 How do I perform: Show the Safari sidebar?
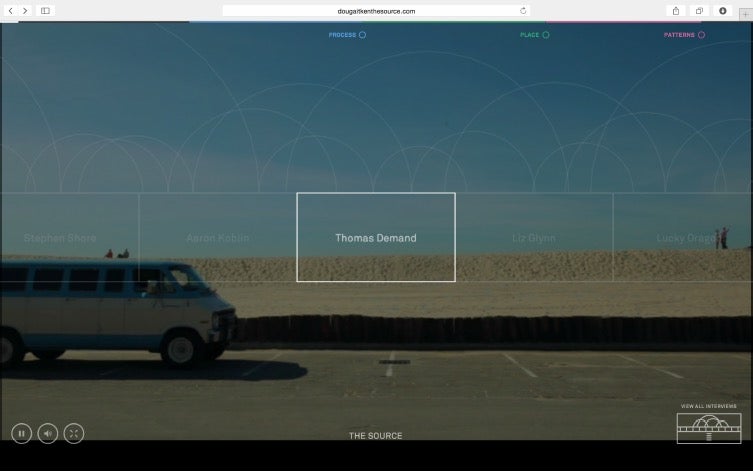(45, 11)
